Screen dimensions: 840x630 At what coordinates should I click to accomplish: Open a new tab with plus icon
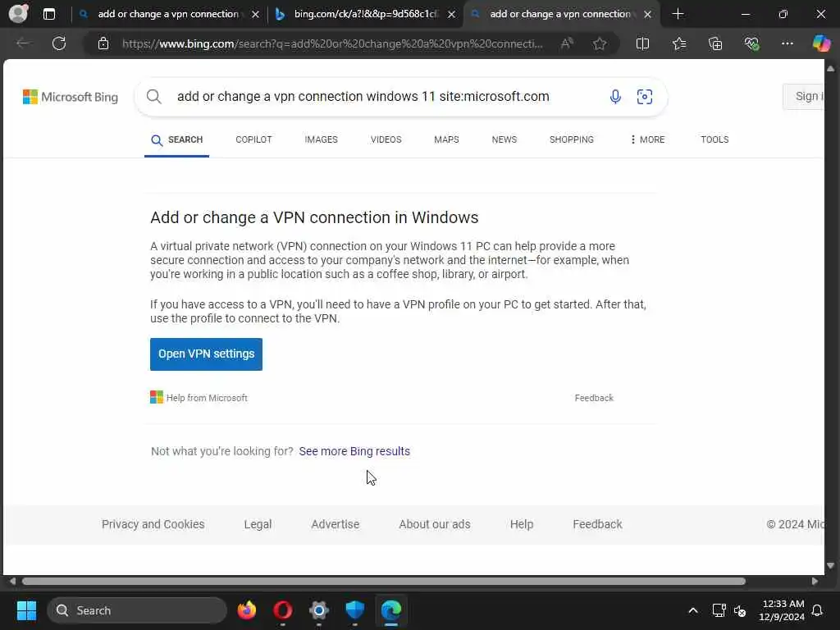pyautogui.click(x=678, y=14)
